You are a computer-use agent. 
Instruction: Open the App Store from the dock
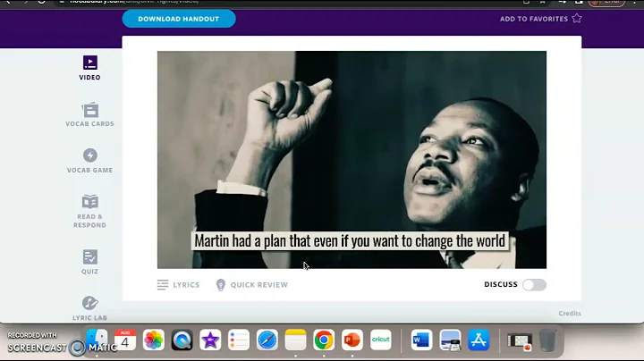(x=479, y=340)
